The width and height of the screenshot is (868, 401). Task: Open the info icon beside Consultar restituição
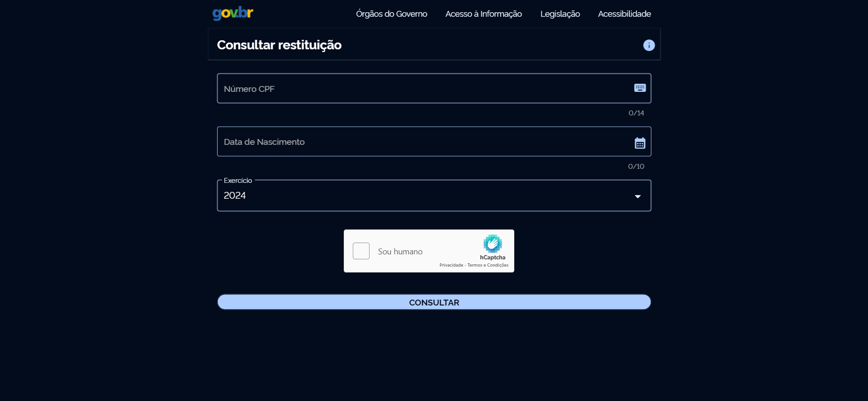[x=649, y=45]
